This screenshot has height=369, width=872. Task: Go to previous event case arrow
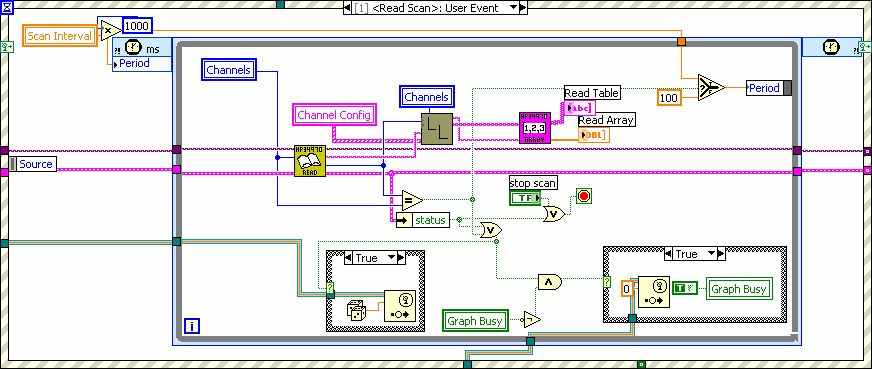click(348, 8)
